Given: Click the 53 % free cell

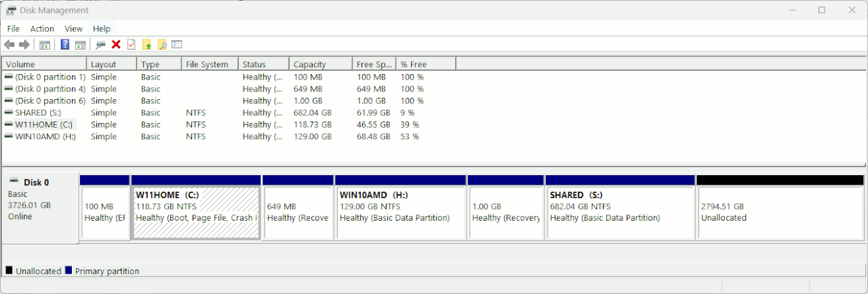Looking at the screenshot, I should tap(410, 136).
